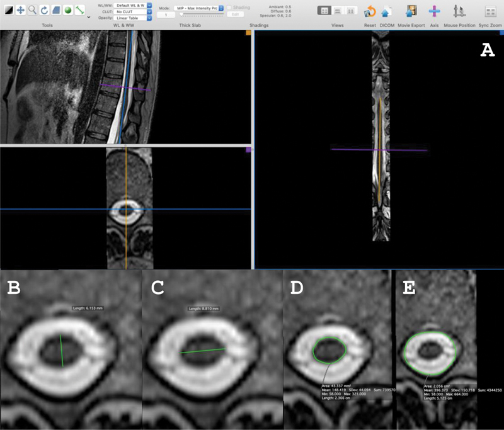
Task: Open the CLUT dropdown
Action: tap(134, 11)
